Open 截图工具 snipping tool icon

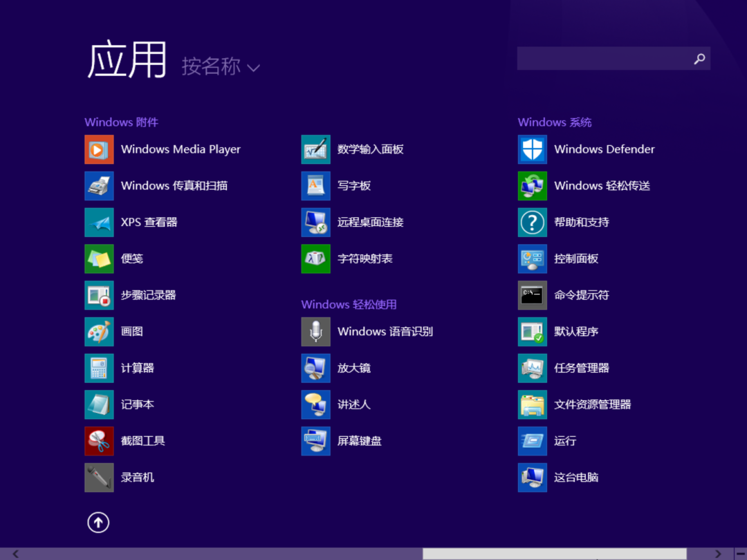[99, 441]
